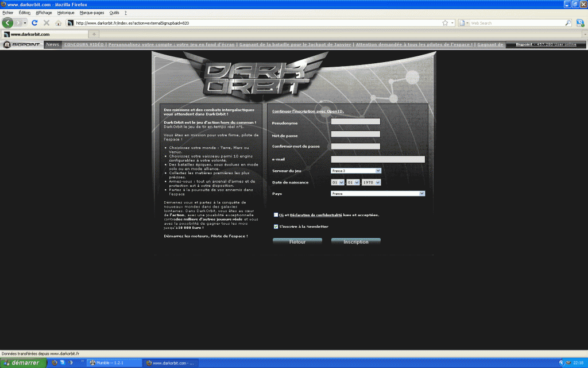Click the Firefox quick launch icon
The image size is (588, 368).
(55, 363)
